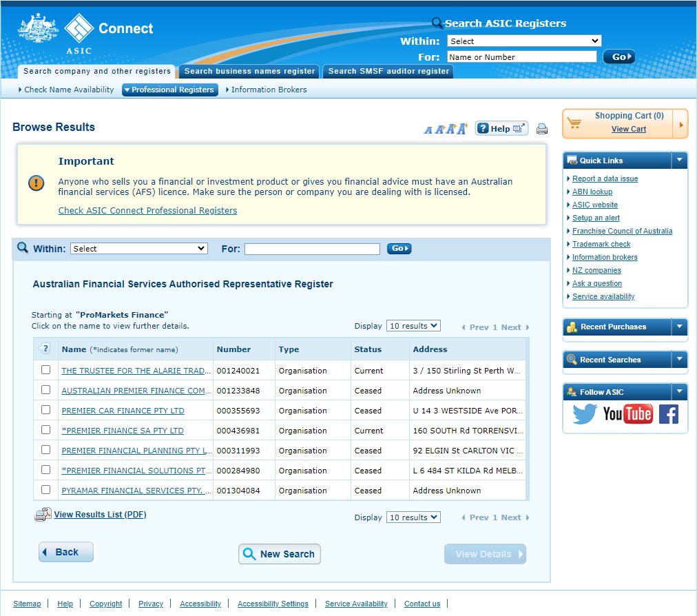Open PREMIER CAR FINANCE PTY LTD details
Image resolution: width=697 pixels, height=616 pixels.
(x=123, y=411)
